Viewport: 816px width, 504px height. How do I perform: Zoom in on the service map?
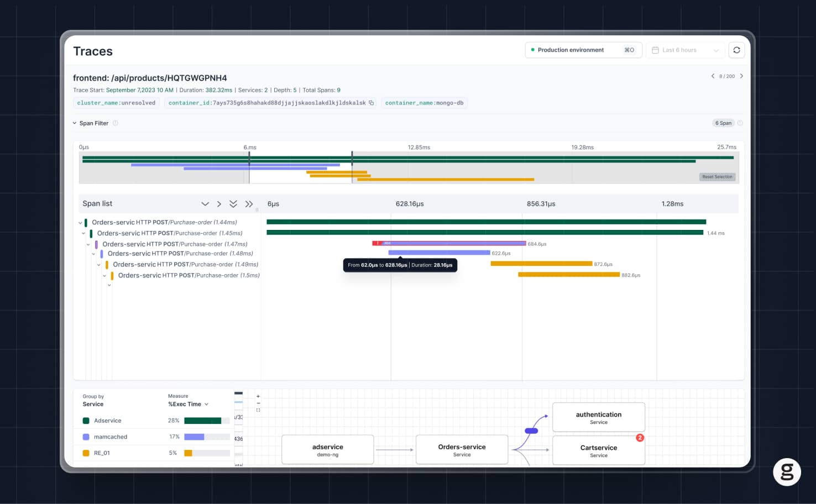258,396
